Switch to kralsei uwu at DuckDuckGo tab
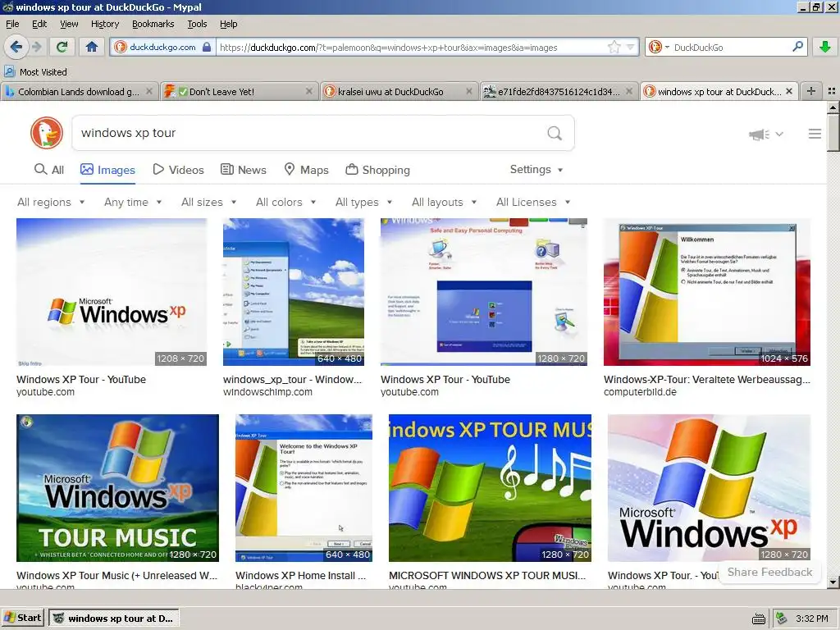 [x=399, y=92]
